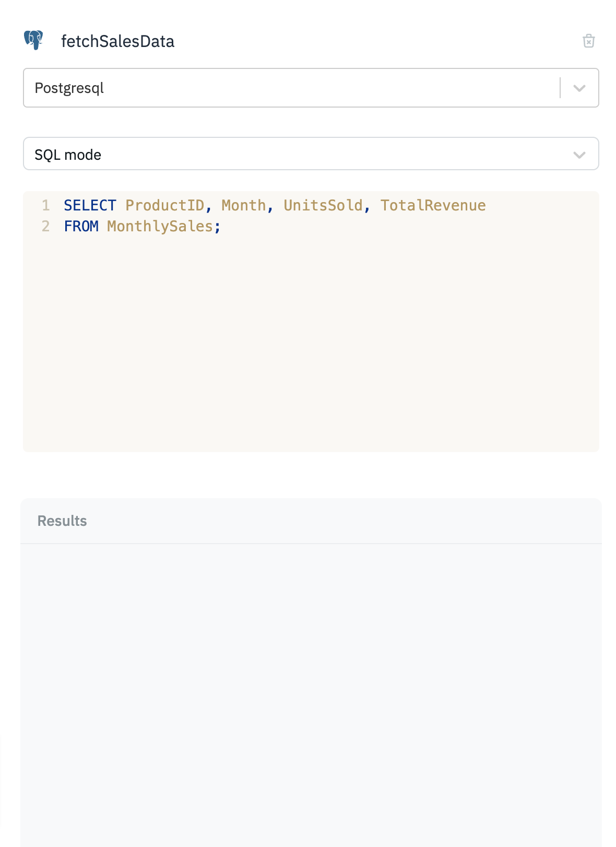
Task: Delete the fetchSalesData query with trash icon
Action: pos(588,41)
